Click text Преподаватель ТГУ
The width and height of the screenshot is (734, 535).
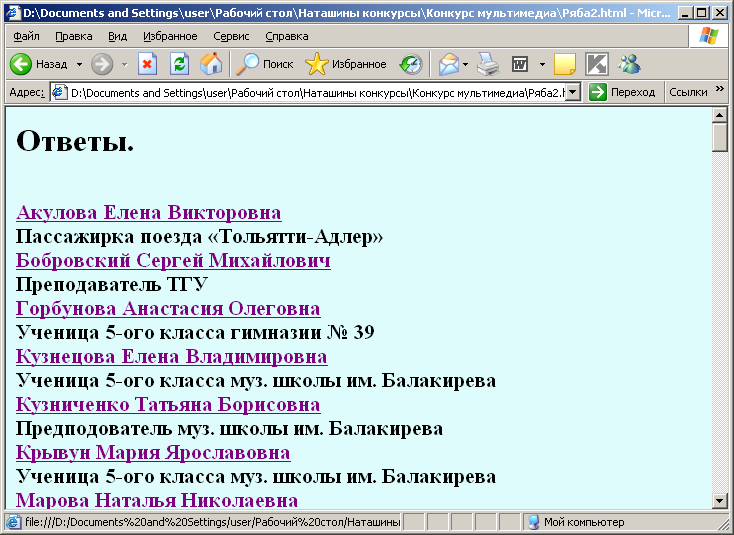coord(112,284)
